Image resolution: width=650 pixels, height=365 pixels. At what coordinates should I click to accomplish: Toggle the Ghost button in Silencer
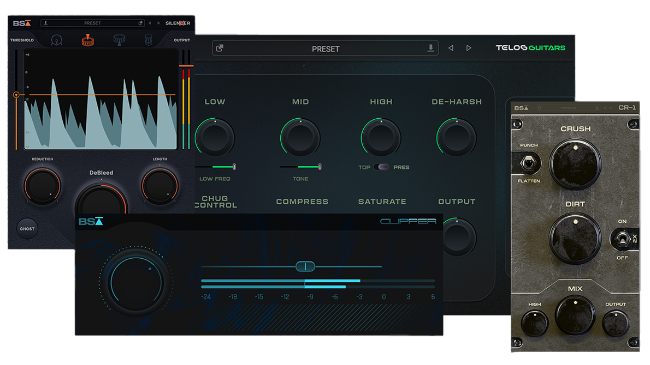[x=27, y=229]
